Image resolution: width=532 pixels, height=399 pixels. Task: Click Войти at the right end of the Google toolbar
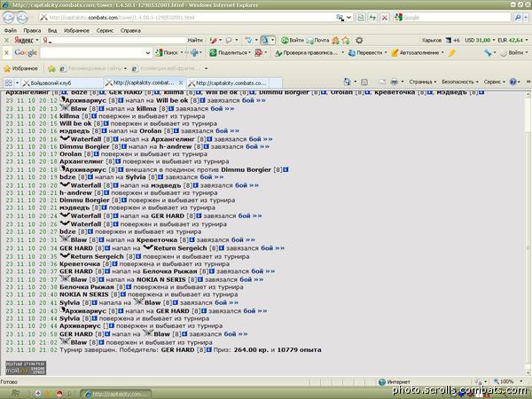pyautogui.click(x=512, y=52)
